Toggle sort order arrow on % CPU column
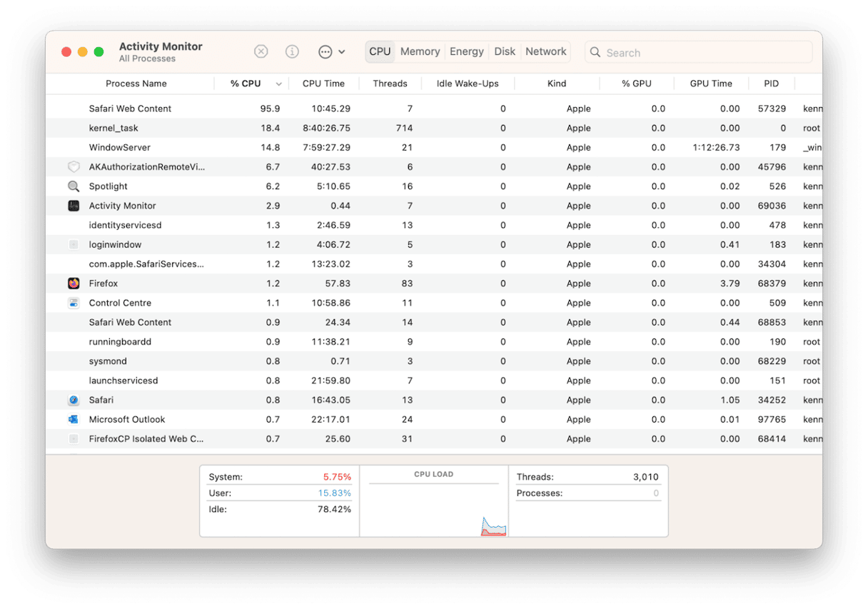The height and width of the screenshot is (609, 868). click(278, 84)
